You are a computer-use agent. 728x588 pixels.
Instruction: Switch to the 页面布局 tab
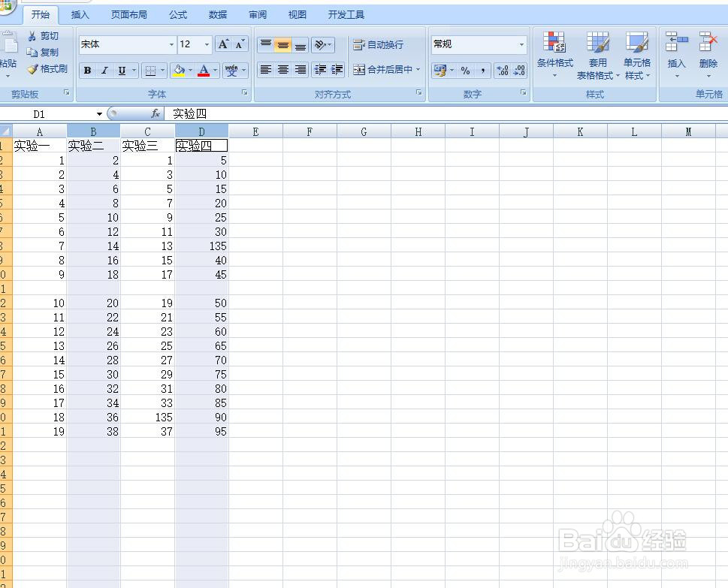click(128, 15)
